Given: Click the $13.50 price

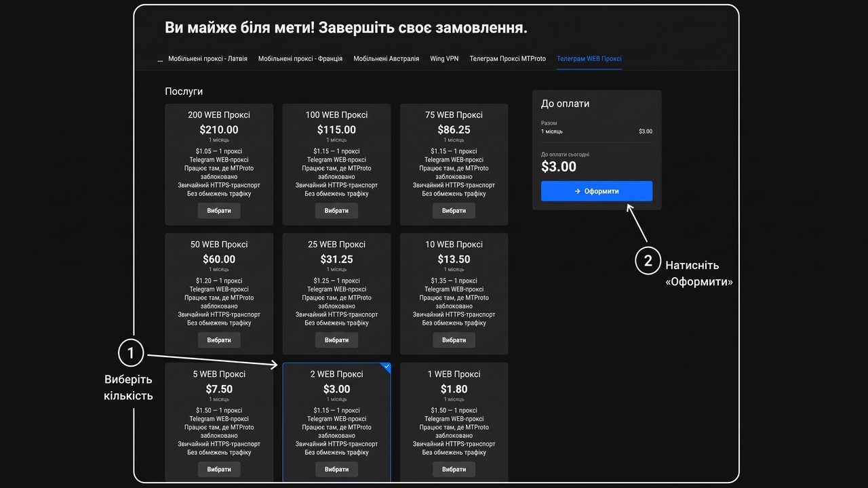Looking at the screenshot, I should pyautogui.click(x=454, y=260).
